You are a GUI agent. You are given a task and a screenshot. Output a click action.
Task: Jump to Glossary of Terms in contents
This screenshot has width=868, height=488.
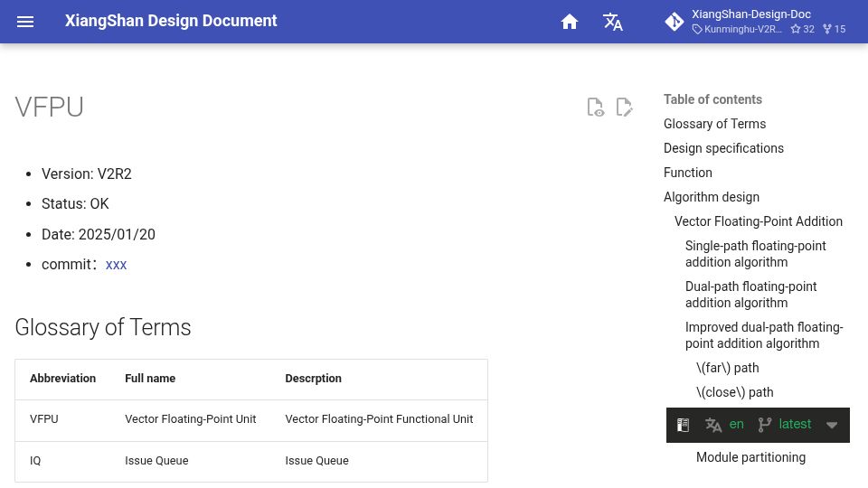714,124
